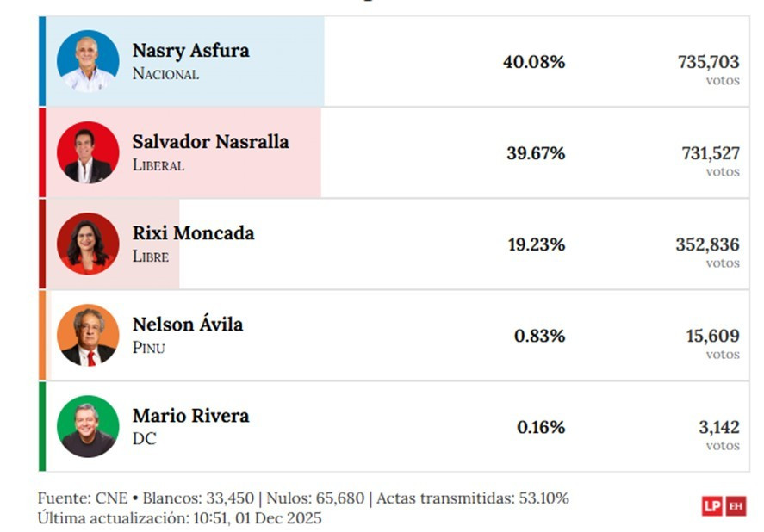Click Rixi Moncada's circular portrait
This screenshot has height=532, width=764.
pyautogui.click(x=88, y=244)
